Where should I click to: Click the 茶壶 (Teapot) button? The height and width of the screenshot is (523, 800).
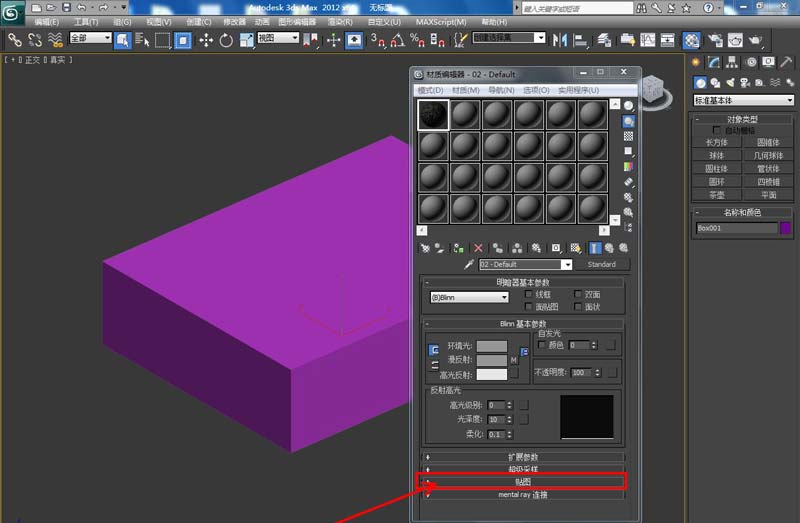click(716, 195)
